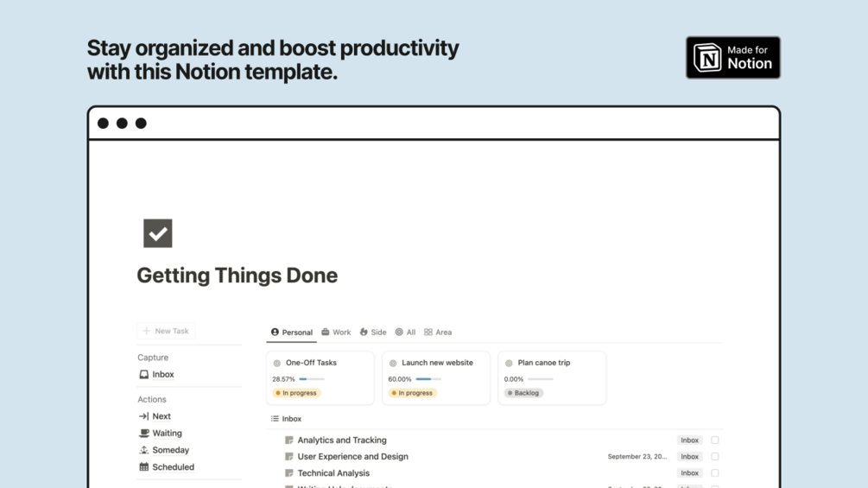Switch to the Work tab

[x=336, y=333]
